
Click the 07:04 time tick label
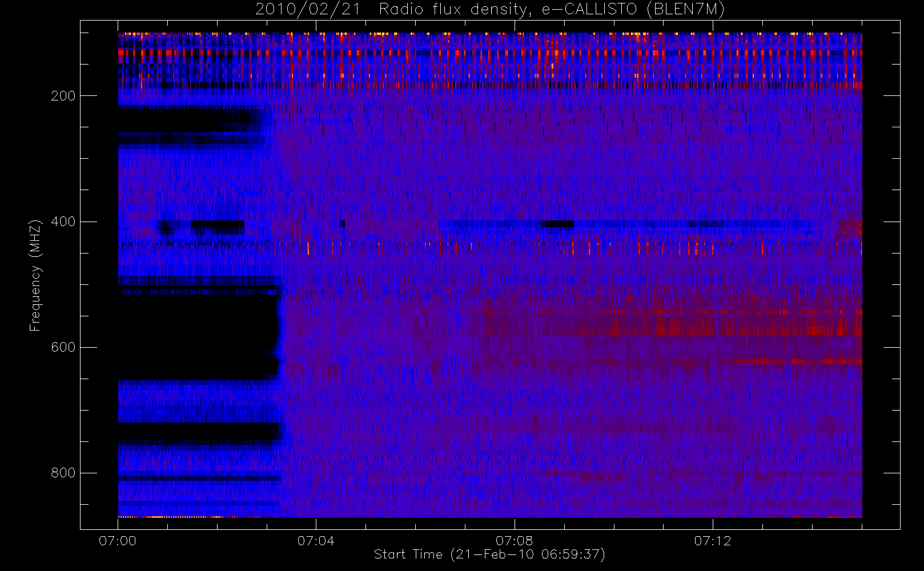316,541
